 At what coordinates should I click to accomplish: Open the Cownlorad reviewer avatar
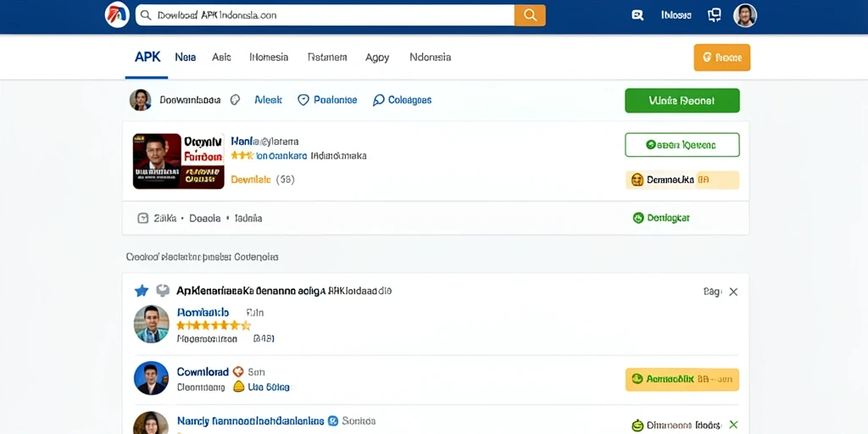[x=151, y=378]
